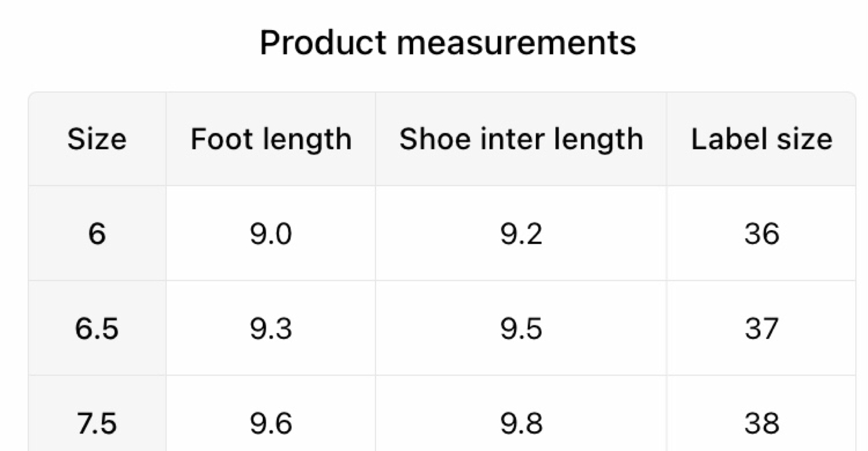The width and height of the screenshot is (868, 451).
Task: Select the Size column header
Action: [97, 139]
